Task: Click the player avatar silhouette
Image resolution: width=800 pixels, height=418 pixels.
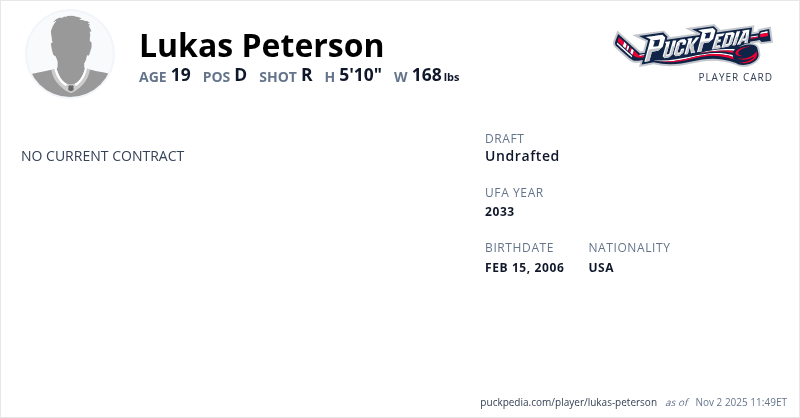Action: click(70, 54)
